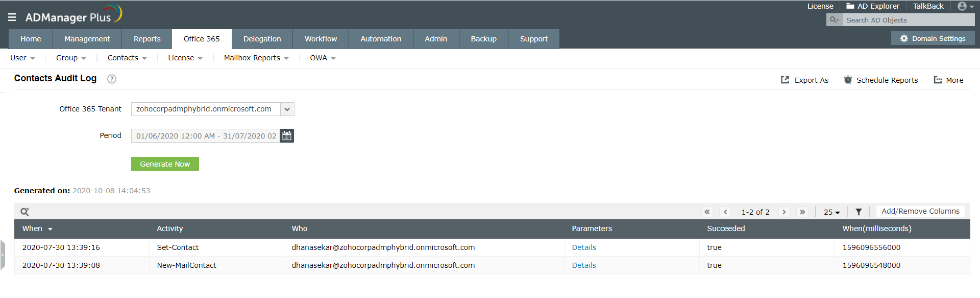Screen dimensions: 980x298
Task: Open Schedule Reports
Action: (x=880, y=80)
